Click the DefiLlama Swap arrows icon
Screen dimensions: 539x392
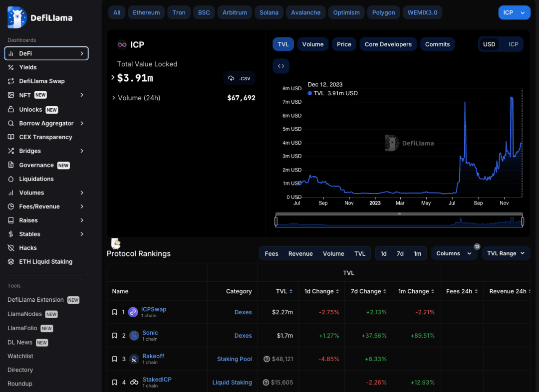(x=11, y=81)
